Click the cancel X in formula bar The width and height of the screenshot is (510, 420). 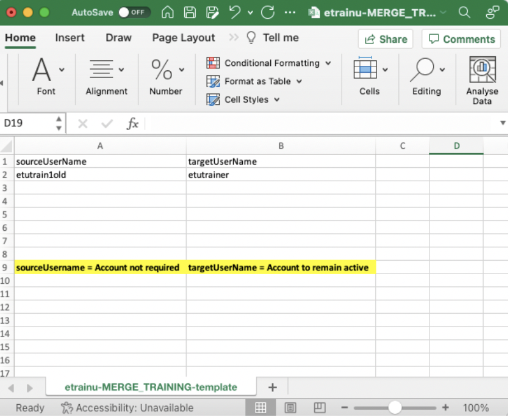(x=83, y=124)
